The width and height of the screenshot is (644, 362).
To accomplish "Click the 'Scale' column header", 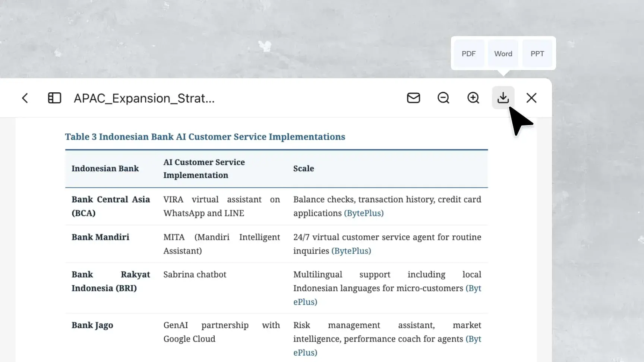I will 303,168.
